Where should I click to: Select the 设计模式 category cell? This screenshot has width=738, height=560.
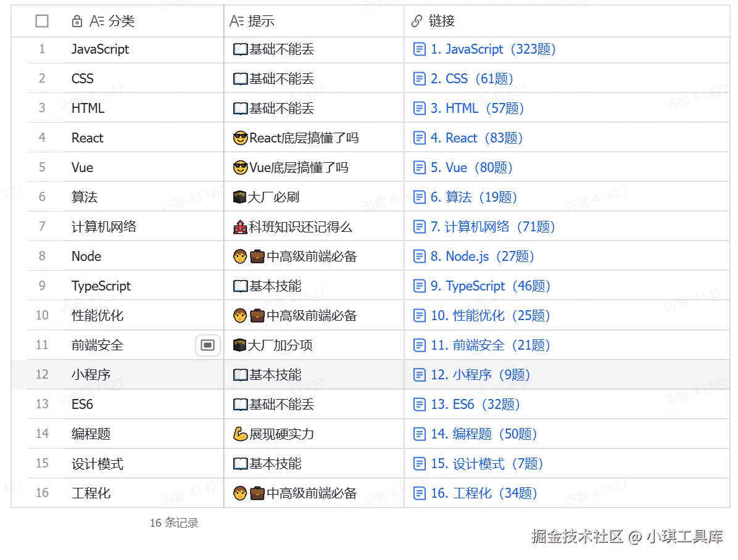(144, 464)
